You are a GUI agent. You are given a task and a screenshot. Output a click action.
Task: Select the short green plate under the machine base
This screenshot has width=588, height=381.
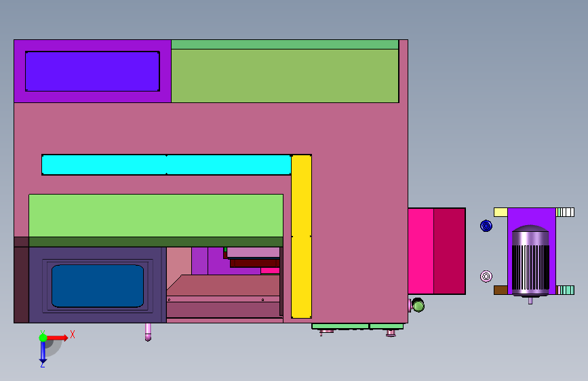(x=387, y=327)
